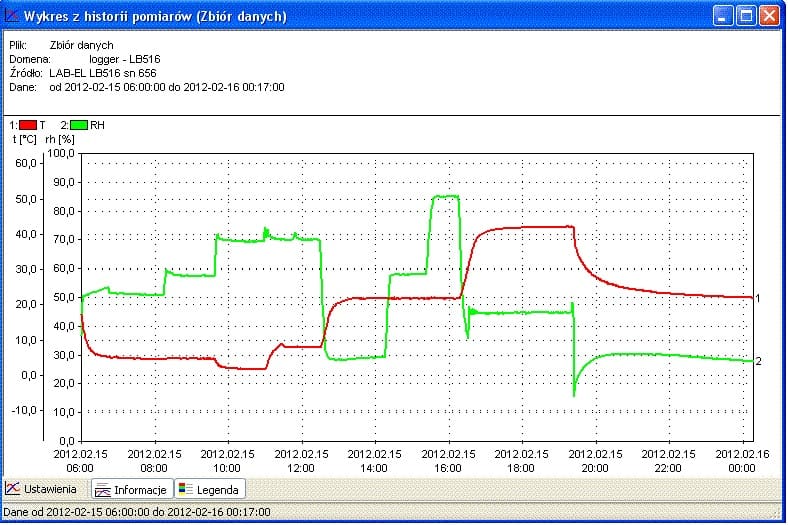Maximize the chart window

coord(746,16)
